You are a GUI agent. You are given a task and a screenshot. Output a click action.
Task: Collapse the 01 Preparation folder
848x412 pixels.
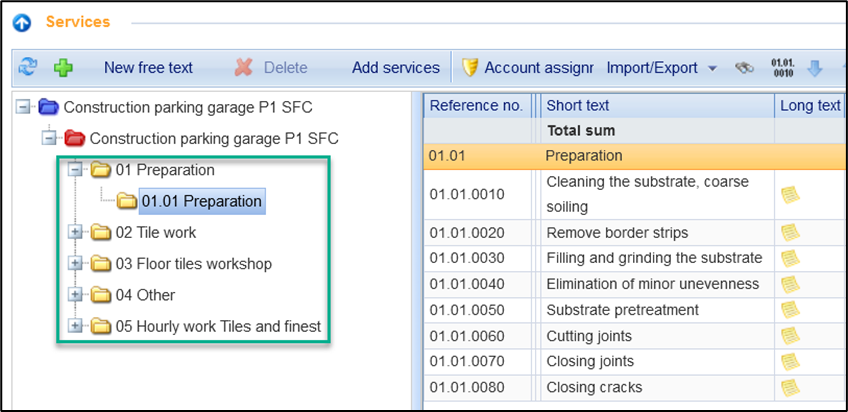coord(75,170)
